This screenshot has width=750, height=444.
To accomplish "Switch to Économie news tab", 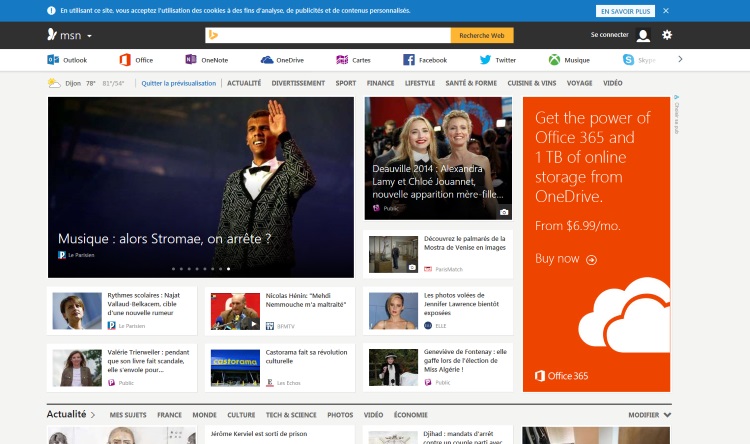I will click(x=410, y=415).
